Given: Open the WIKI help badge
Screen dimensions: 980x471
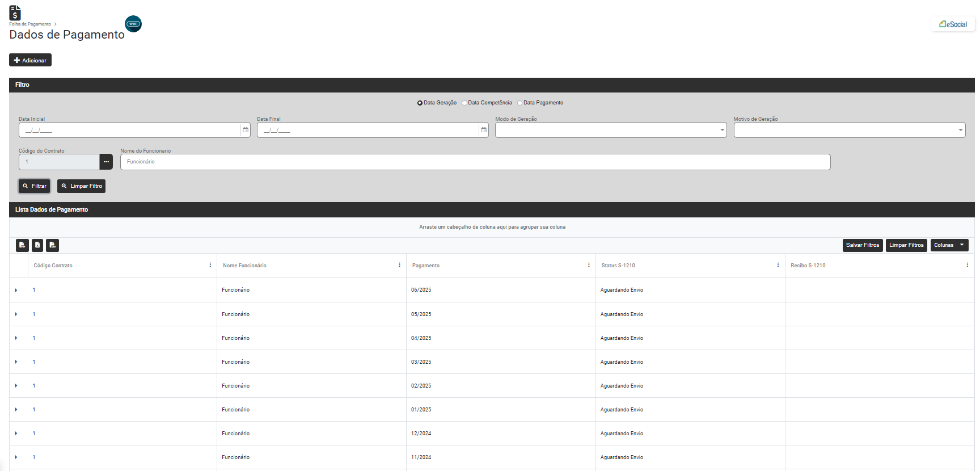Looking at the screenshot, I should [x=133, y=24].
